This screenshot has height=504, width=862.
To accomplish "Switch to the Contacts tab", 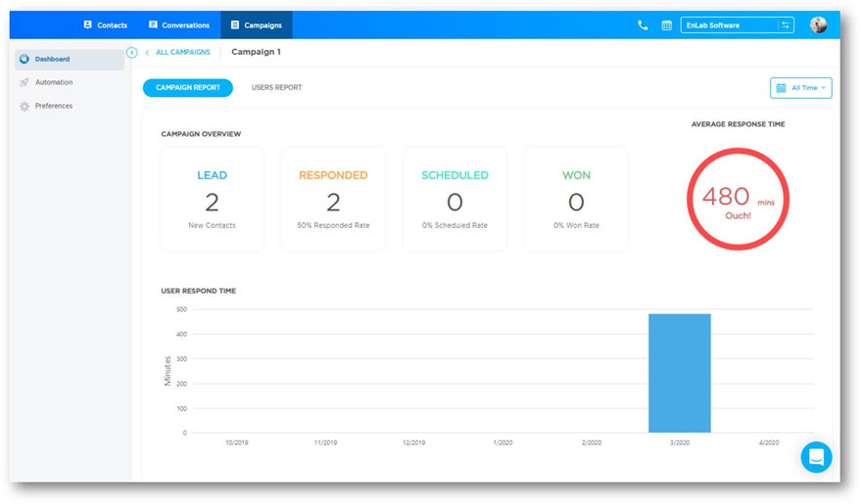I will pos(105,25).
